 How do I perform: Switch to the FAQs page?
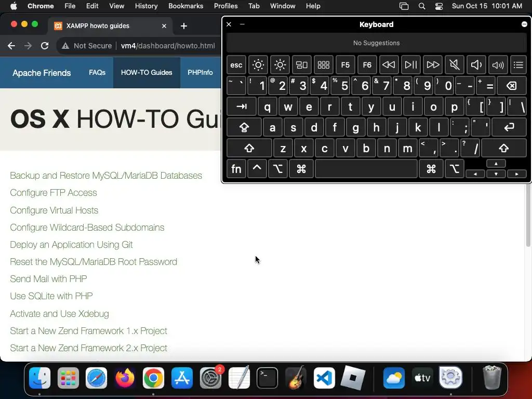pyautogui.click(x=97, y=73)
